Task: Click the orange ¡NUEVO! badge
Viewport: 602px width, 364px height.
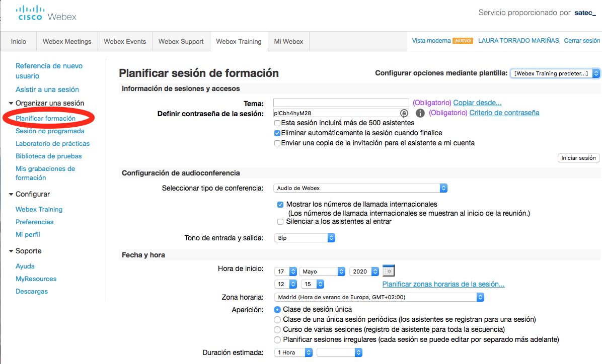Action: click(x=463, y=41)
